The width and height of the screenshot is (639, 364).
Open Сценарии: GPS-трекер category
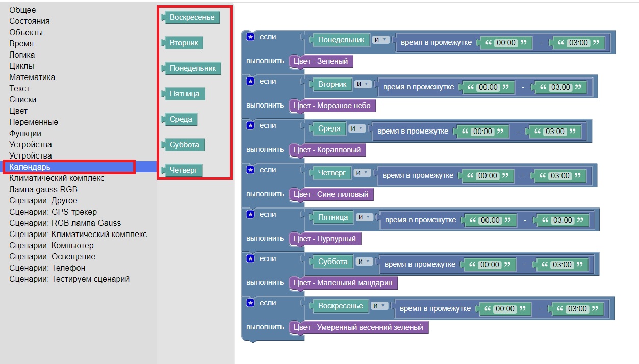(53, 212)
